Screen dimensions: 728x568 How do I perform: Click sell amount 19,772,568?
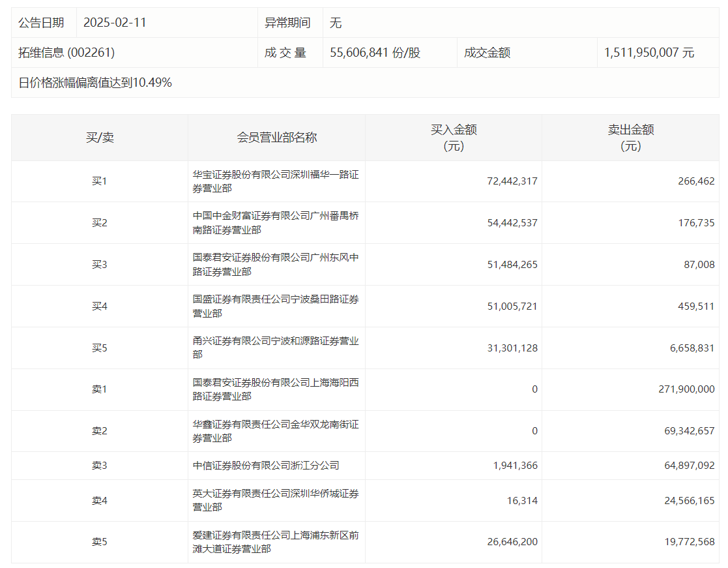(x=690, y=541)
